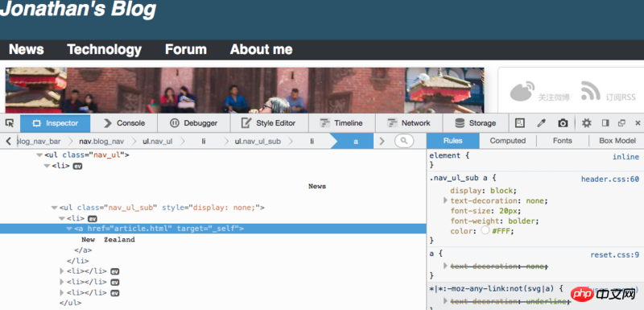Click the "New Zealand" text node
Screen dimensions: 644x310
(108, 239)
